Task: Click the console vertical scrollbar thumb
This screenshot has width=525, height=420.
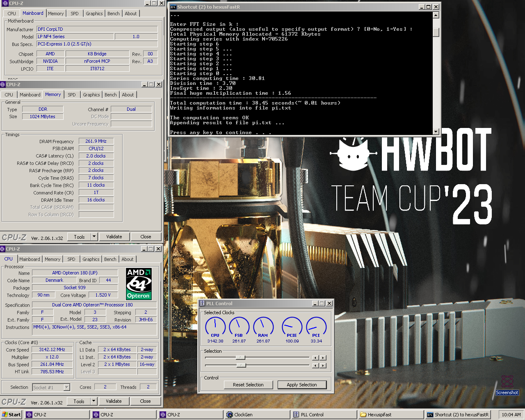Action: [436, 32]
